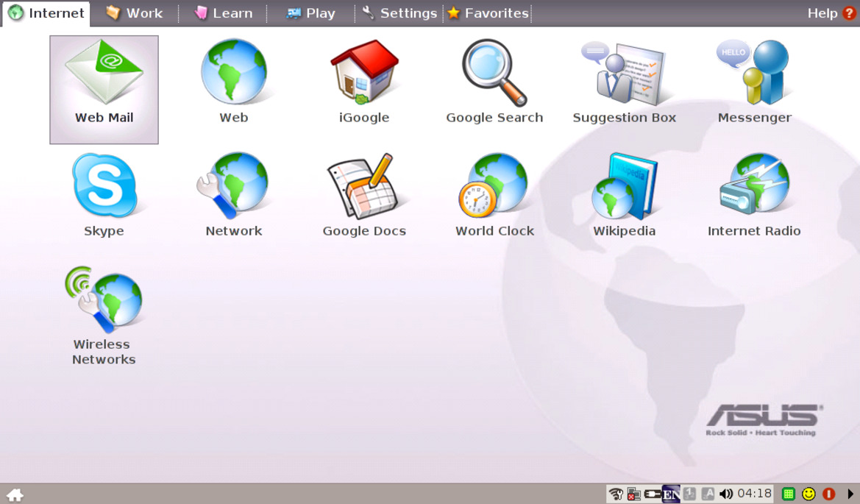Launch Wikipedia book icon

pyautogui.click(x=624, y=195)
